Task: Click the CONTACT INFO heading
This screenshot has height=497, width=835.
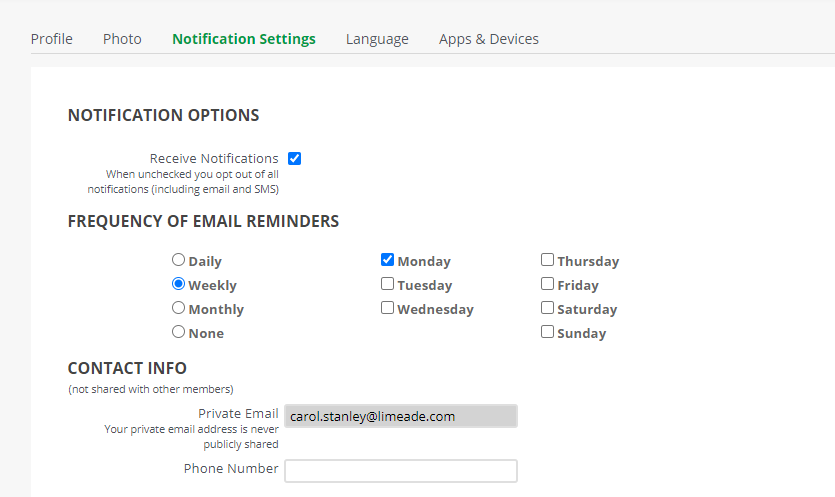Action: [x=127, y=368]
